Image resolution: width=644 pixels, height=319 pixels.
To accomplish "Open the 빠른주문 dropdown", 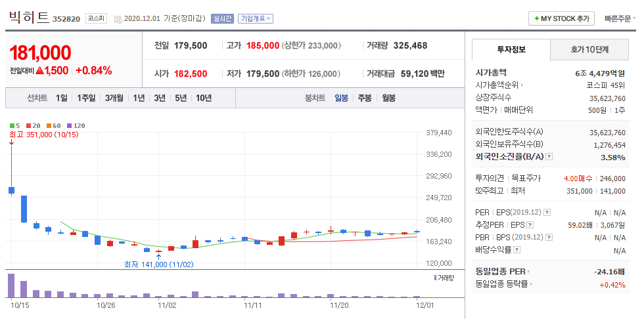I will pyautogui.click(x=620, y=19).
